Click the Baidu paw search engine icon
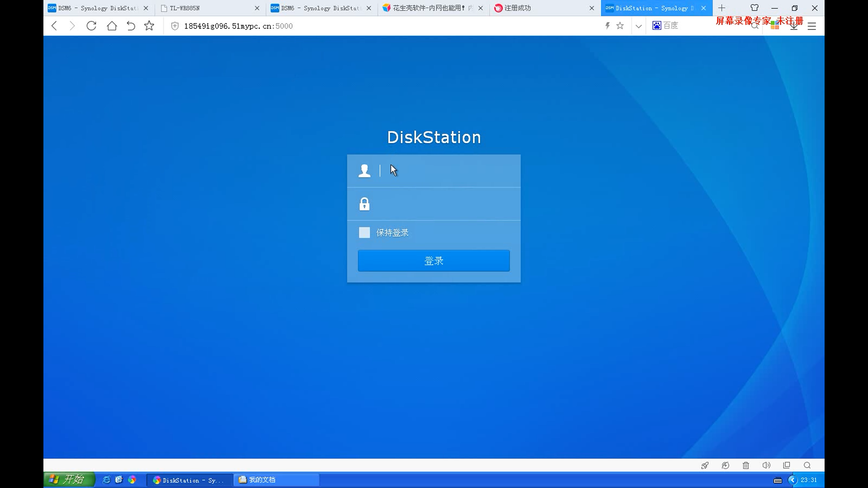 click(657, 26)
